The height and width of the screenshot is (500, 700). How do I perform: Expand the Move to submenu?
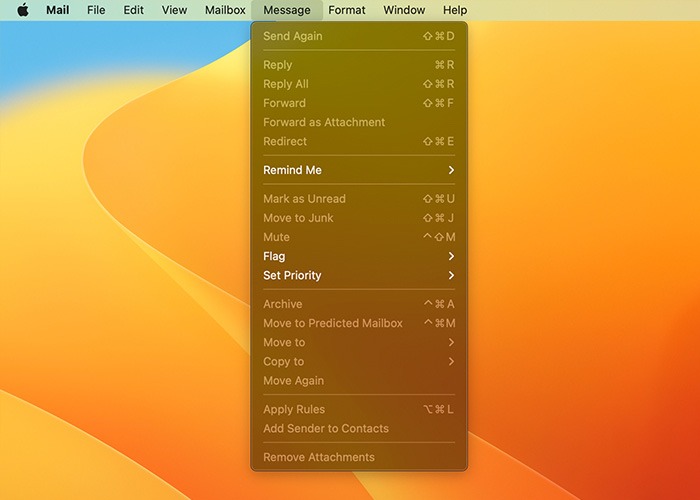click(359, 342)
